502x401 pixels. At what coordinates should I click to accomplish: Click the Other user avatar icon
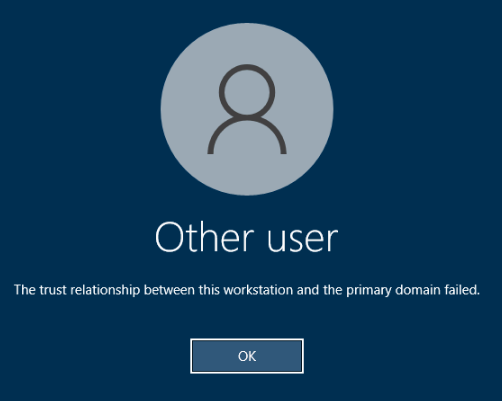pyautogui.click(x=247, y=109)
